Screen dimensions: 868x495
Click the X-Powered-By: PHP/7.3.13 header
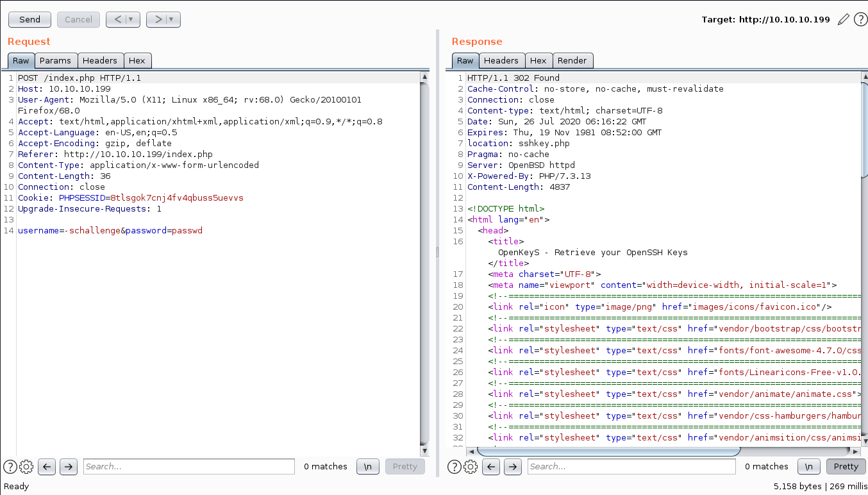(529, 176)
